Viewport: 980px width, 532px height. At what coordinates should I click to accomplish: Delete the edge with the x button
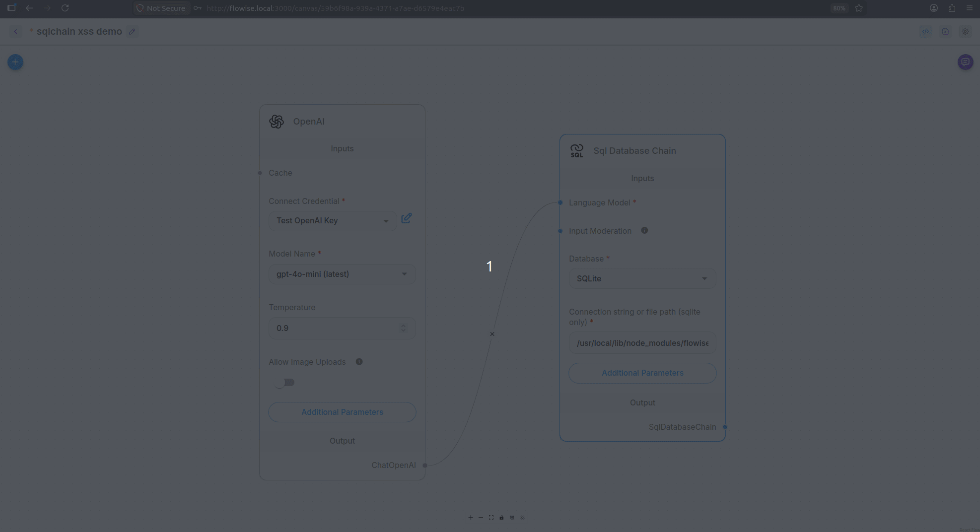tap(492, 334)
